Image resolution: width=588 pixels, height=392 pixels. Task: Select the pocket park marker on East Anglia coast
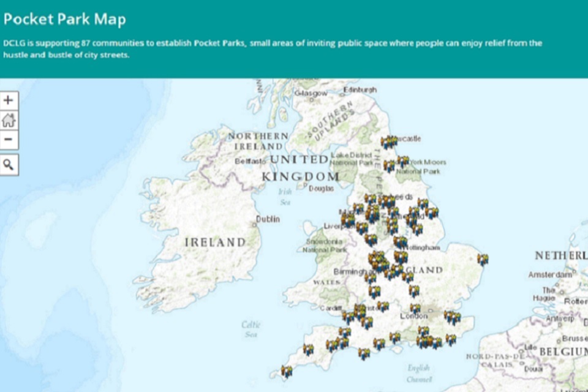click(x=483, y=260)
